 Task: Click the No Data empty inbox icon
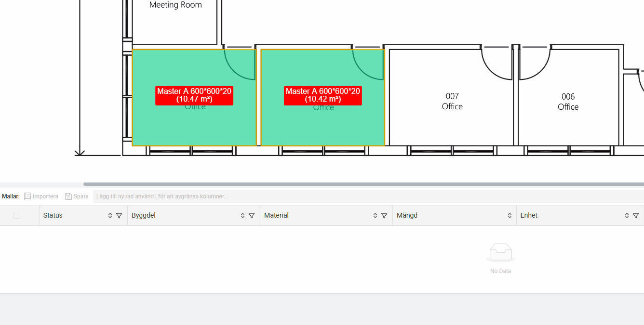tap(500, 253)
